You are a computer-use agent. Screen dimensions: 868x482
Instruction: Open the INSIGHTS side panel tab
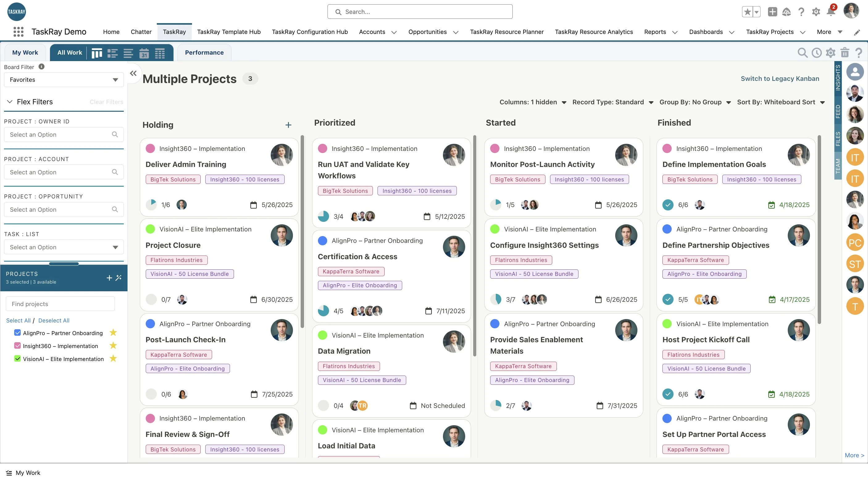[x=838, y=78]
